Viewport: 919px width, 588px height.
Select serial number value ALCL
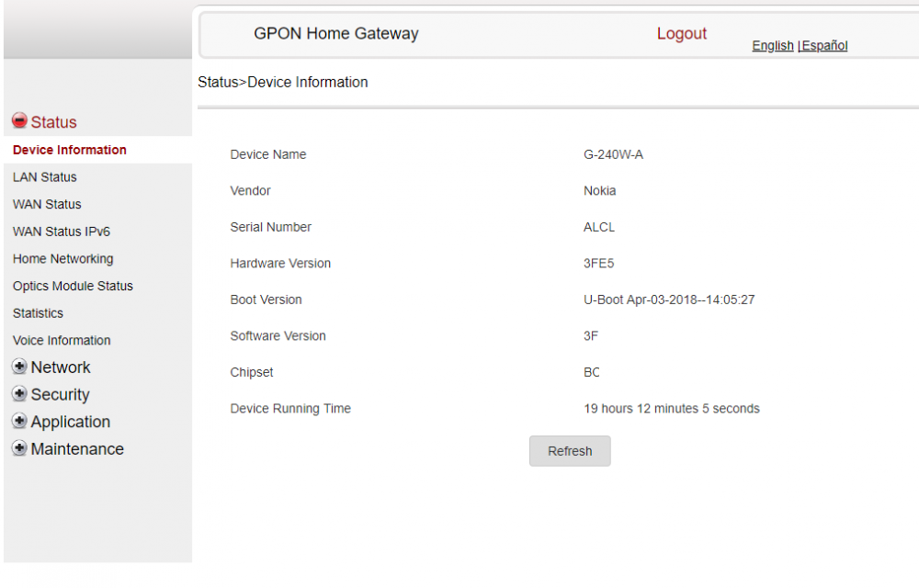(599, 227)
